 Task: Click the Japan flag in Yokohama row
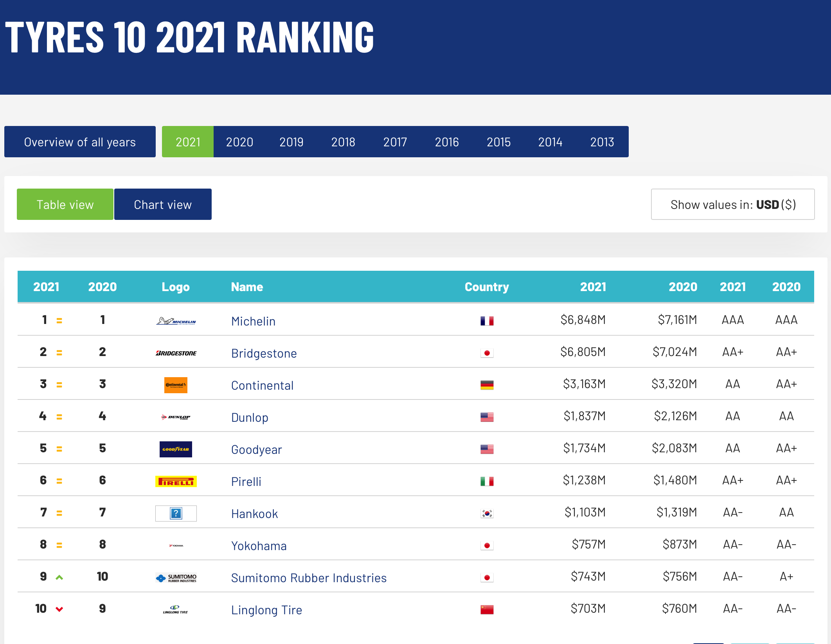click(487, 546)
